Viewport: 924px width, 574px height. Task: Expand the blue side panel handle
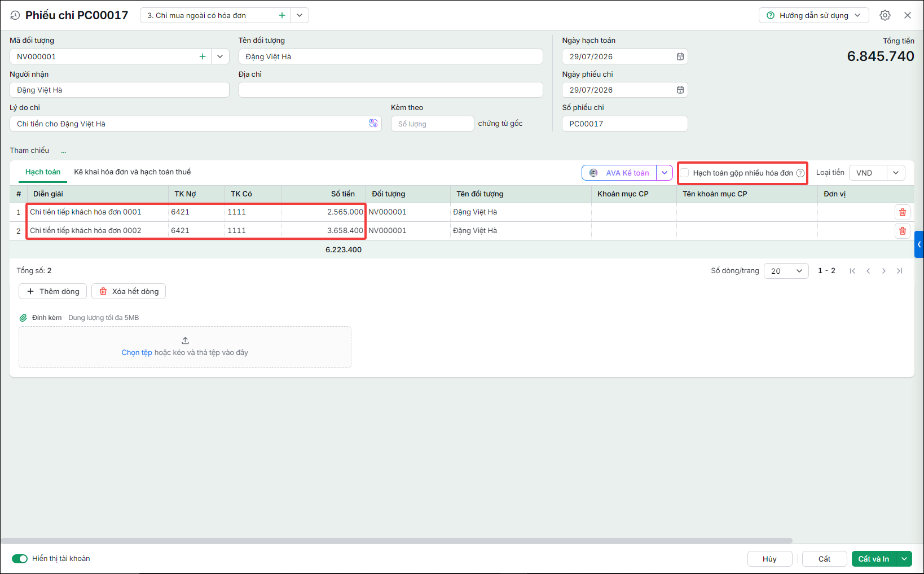click(x=919, y=244)
